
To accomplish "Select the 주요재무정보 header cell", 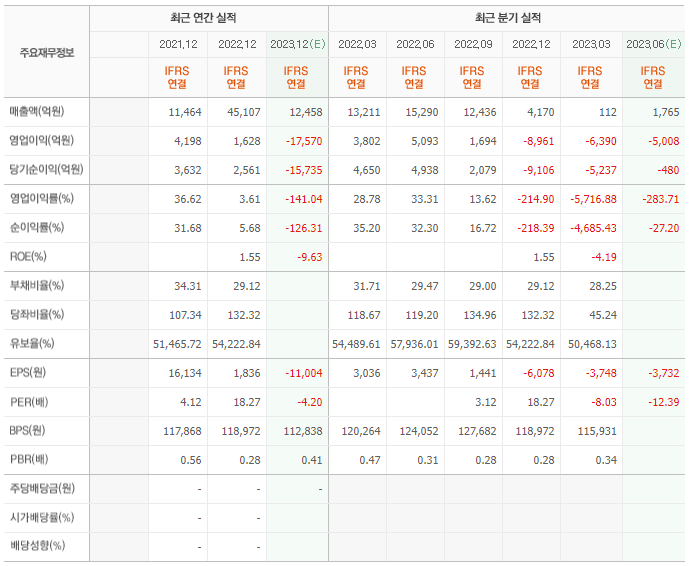I will pyautogui.click(x=47, y=53).
